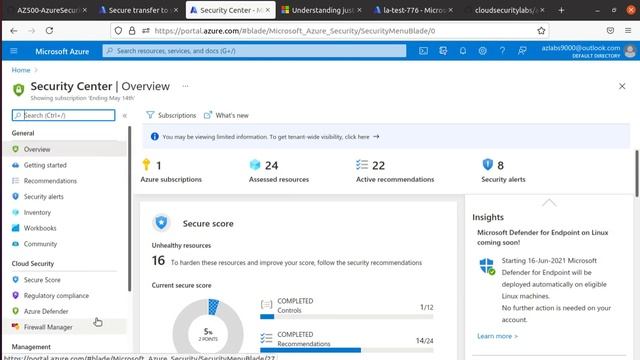Switch to Understanding just browser tab
The image size is (640, 360).
point(322,10)
